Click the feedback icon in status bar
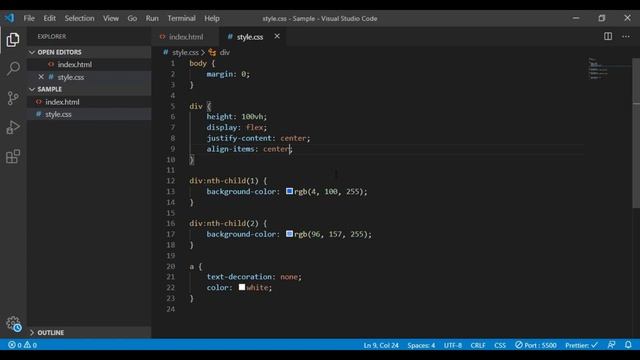 point(611,345)
